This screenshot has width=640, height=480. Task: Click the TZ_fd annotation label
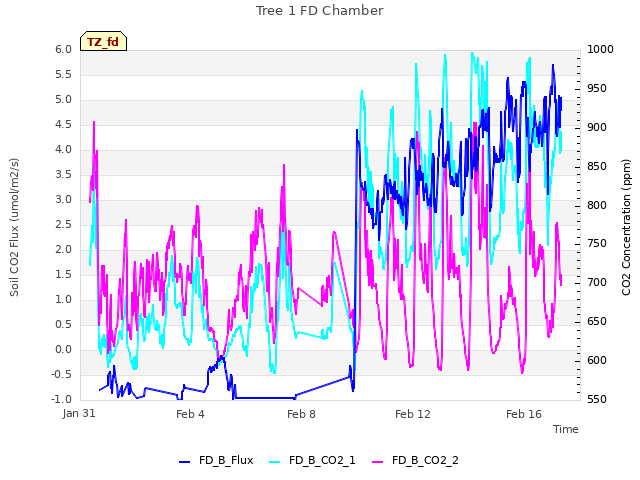(x=103, y=42)
